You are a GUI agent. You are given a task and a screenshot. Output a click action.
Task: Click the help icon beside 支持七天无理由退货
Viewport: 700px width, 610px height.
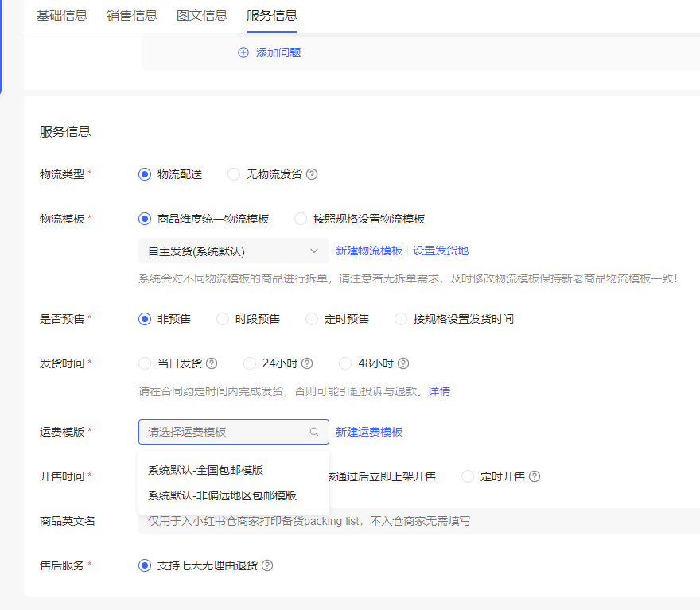tap(267, 565)
